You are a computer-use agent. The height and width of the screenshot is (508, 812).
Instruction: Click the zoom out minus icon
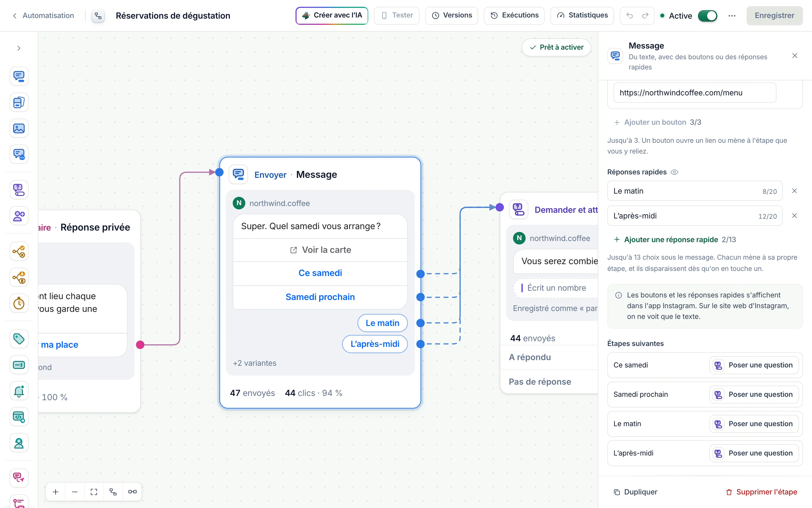point(75,492)
